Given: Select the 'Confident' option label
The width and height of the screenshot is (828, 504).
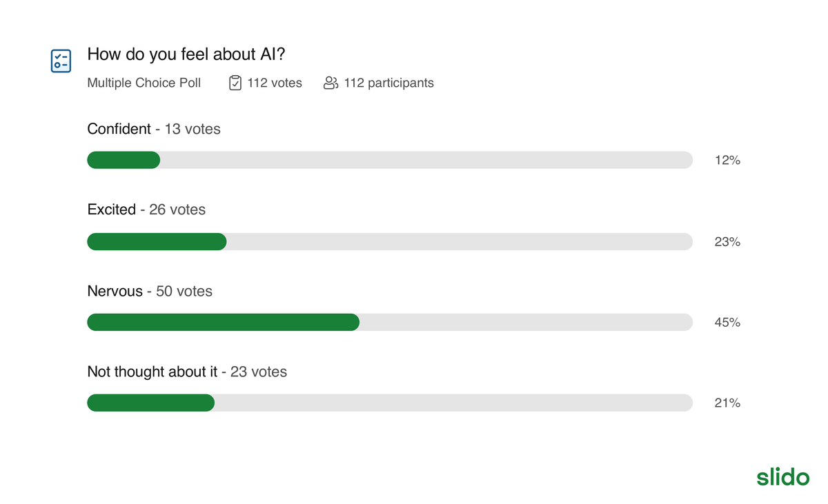Looking at the screenshot, I should click(119, 129).
